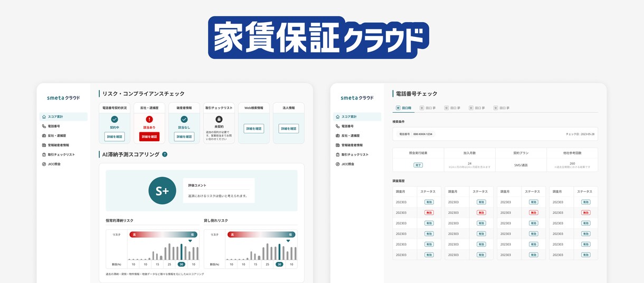Click the 評価コメント heading

coord(197,186)
